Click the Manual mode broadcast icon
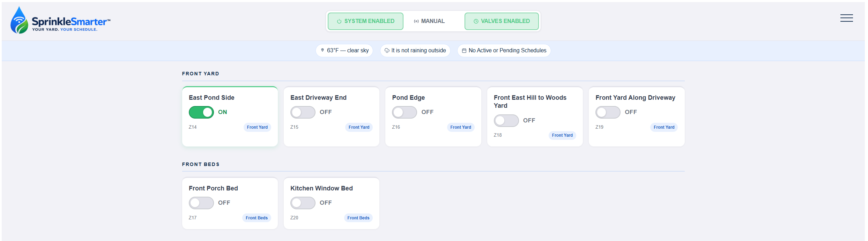 point(416,21)
